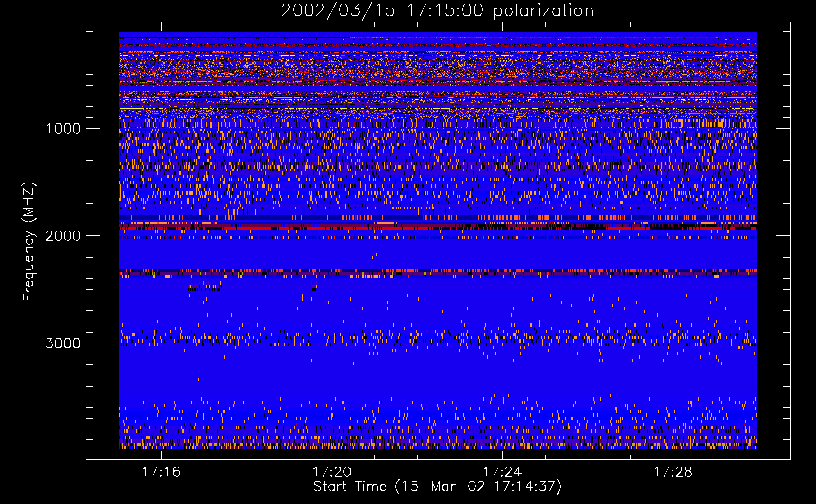Click the 17:16 time tick label
Image resolution: width=816 pixels, height=504 pixels.
point(161,472)
